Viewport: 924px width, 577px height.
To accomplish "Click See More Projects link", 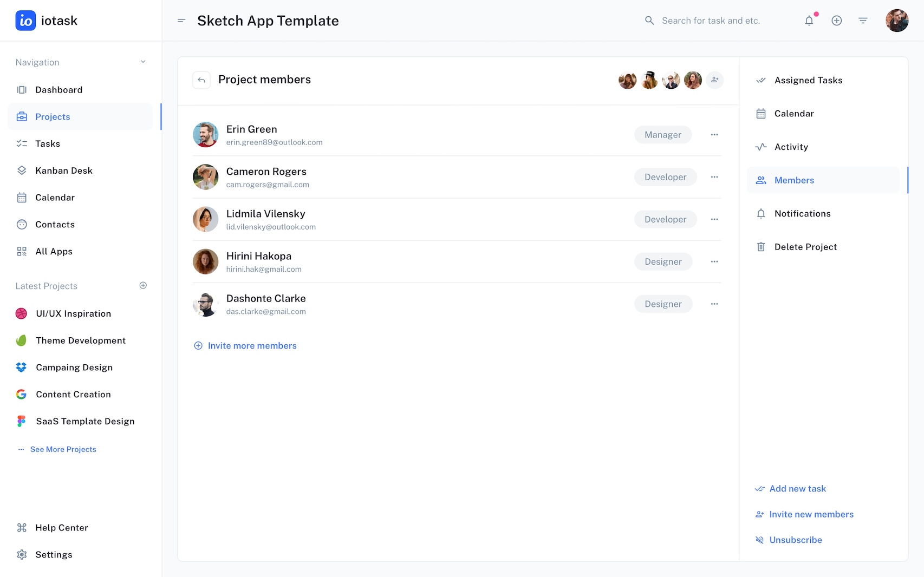I will (63, 449).
